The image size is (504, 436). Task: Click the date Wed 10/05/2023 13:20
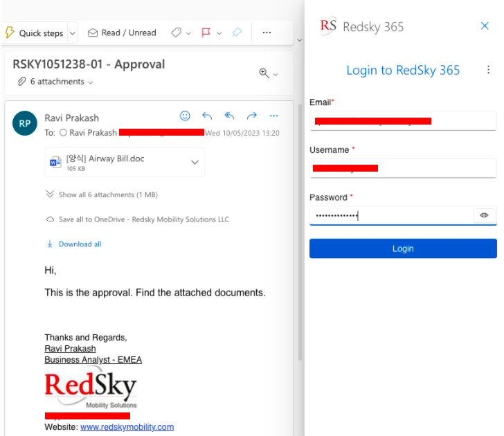click(x=242, y=133)
